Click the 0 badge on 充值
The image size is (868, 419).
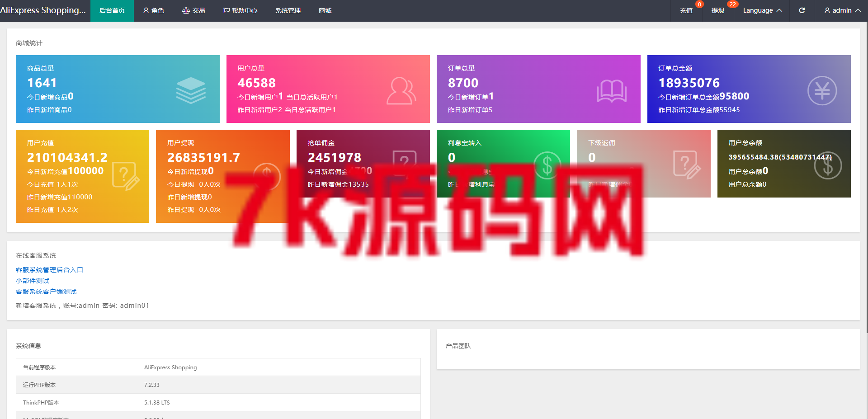coord(699,4)
